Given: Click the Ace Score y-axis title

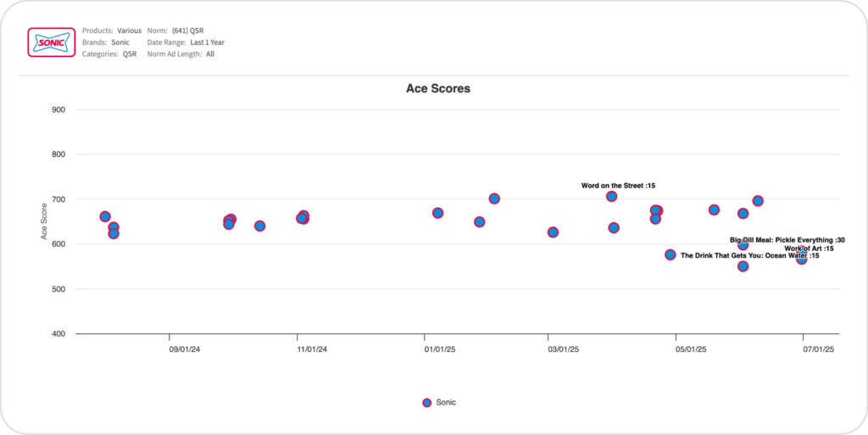Looking at the screenshot, I should 44,221.
